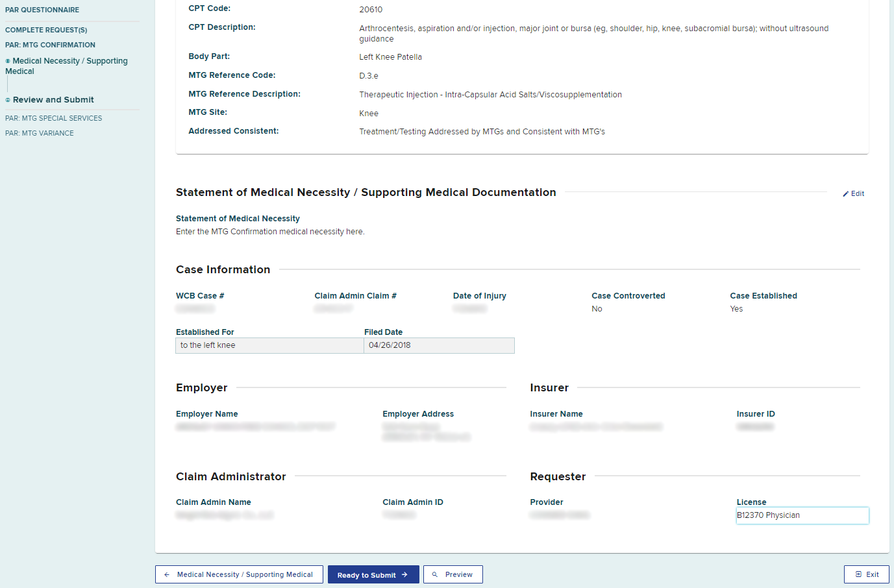The image size is (894, 588).
Task: Click the License field showing B12370 Physician
Action: click(802, 515)
